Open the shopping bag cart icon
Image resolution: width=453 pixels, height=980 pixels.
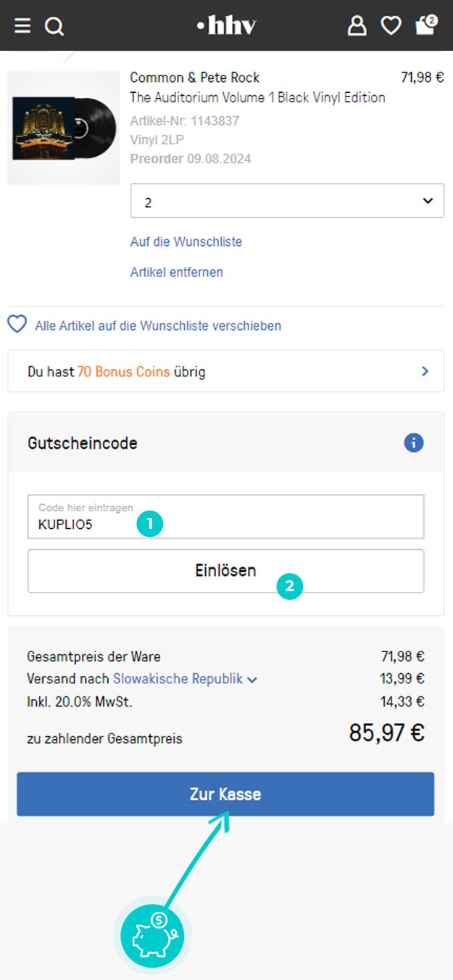pos(425,25)
